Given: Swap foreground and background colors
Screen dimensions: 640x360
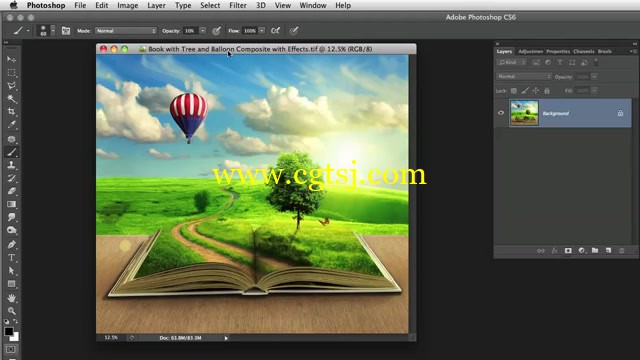Looking at the screenshot, I should [16, 322].
